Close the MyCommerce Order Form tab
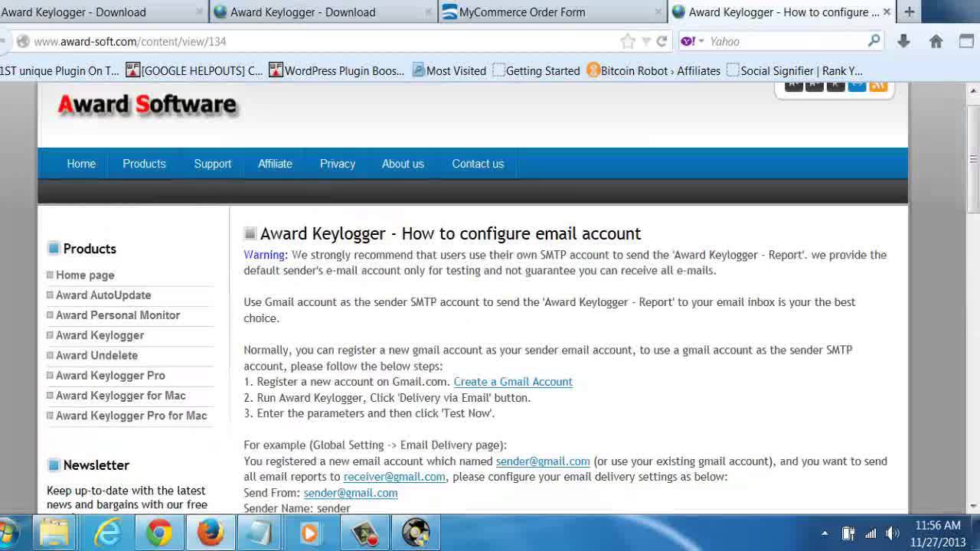980x551 pixels. [x=658, y=11]
